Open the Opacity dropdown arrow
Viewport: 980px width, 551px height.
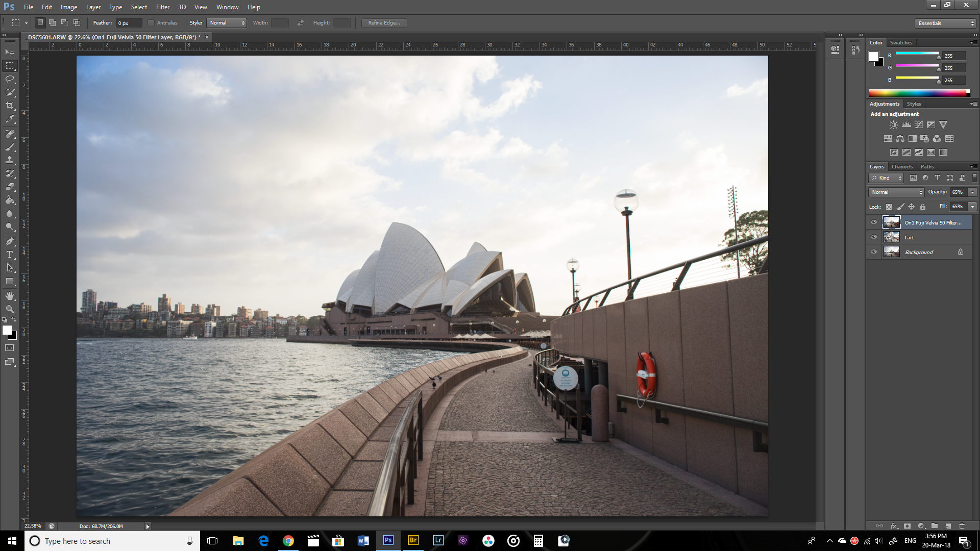[972, 192]
